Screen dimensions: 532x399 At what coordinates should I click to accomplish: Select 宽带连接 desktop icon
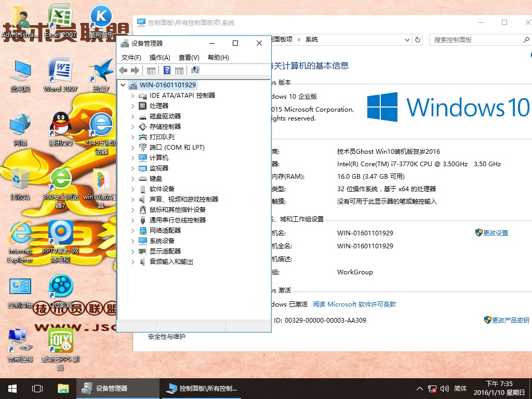(20, 345)
